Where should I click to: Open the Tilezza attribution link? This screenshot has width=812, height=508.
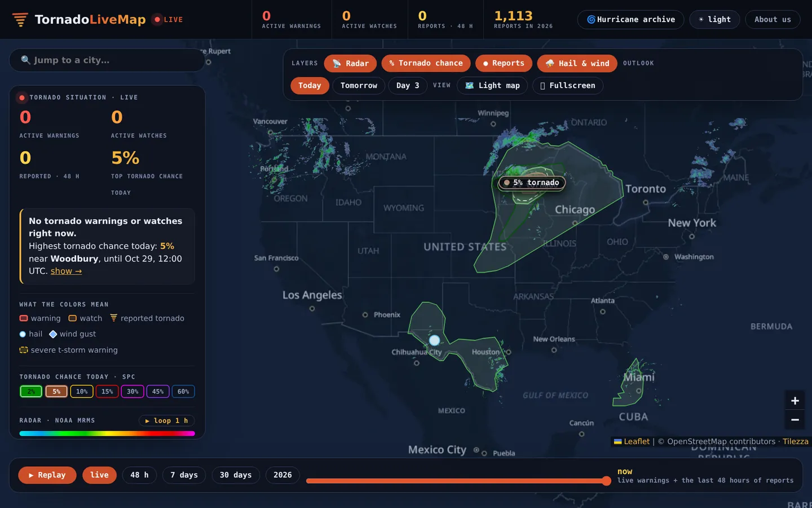click(796, 441)
